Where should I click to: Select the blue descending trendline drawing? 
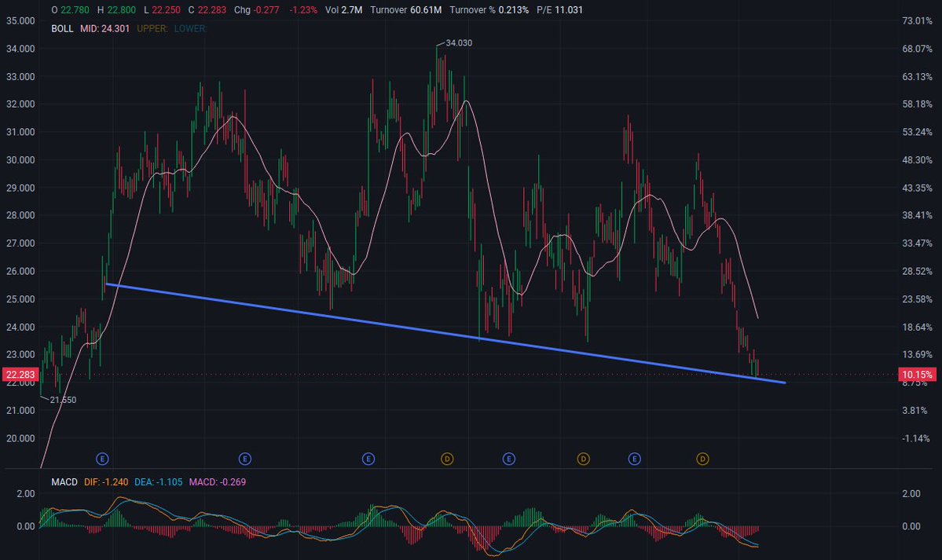pyautogui.click(x=445, y=333)
